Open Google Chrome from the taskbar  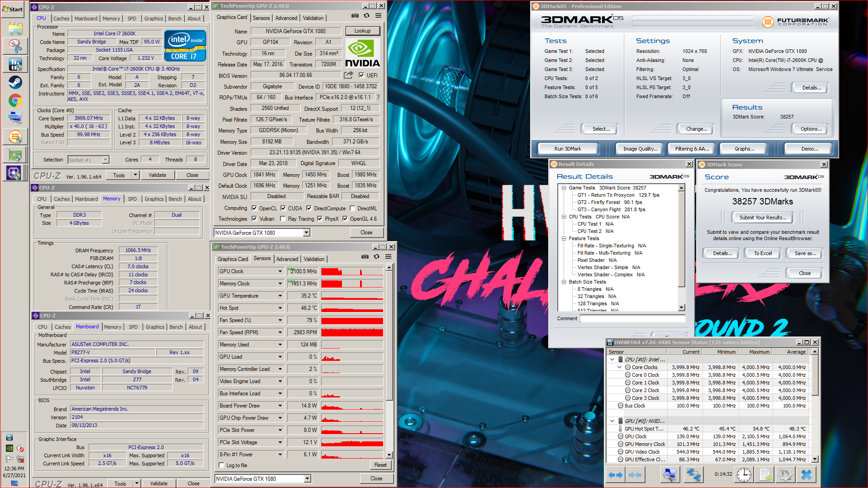click(15, 100)
